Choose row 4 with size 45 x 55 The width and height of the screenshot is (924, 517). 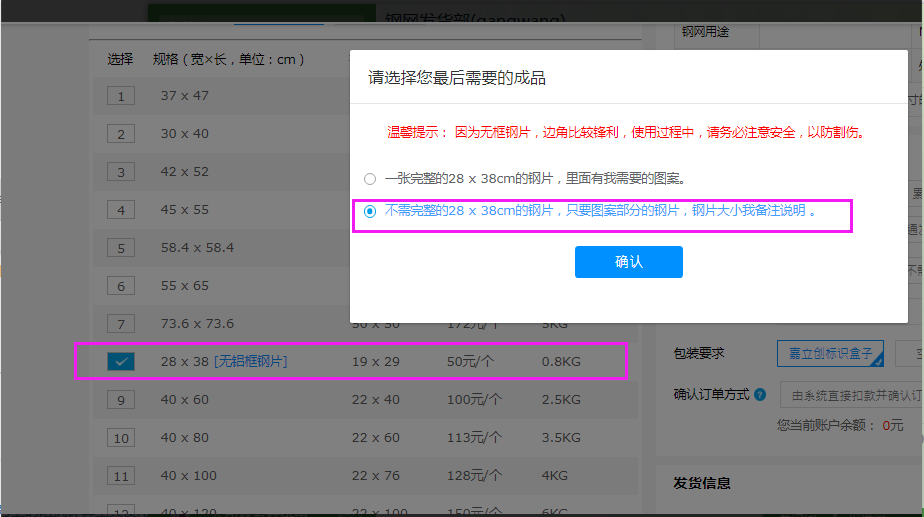(121, 210)
